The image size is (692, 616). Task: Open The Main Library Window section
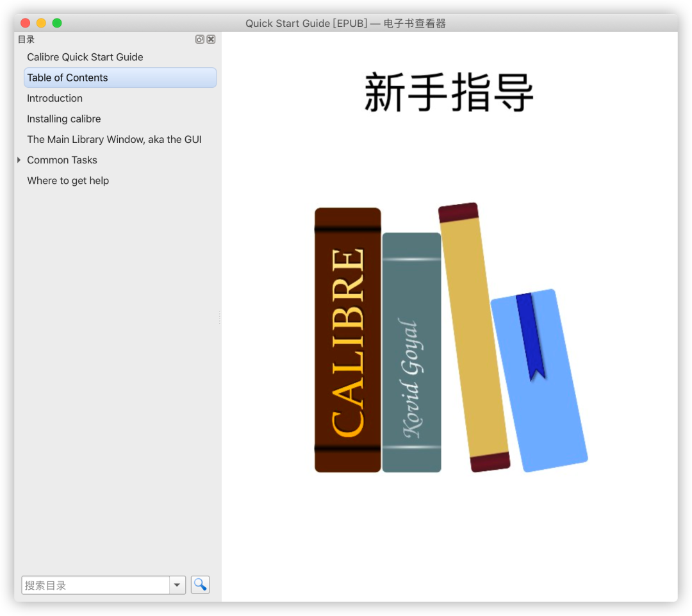click(114, 140)
